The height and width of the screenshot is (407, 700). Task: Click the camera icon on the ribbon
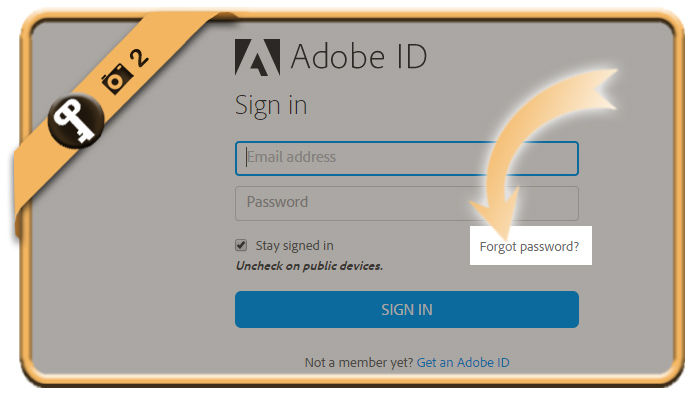117,79
